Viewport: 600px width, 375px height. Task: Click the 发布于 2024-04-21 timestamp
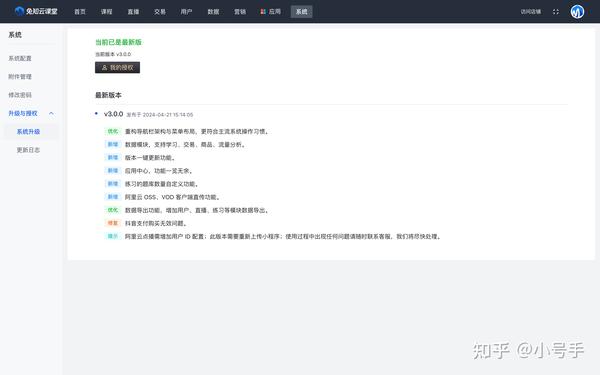(x=160, y=115)
